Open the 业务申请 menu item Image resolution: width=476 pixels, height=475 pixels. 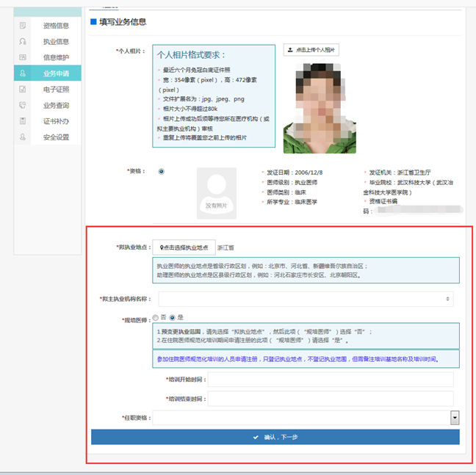point(56,73)
